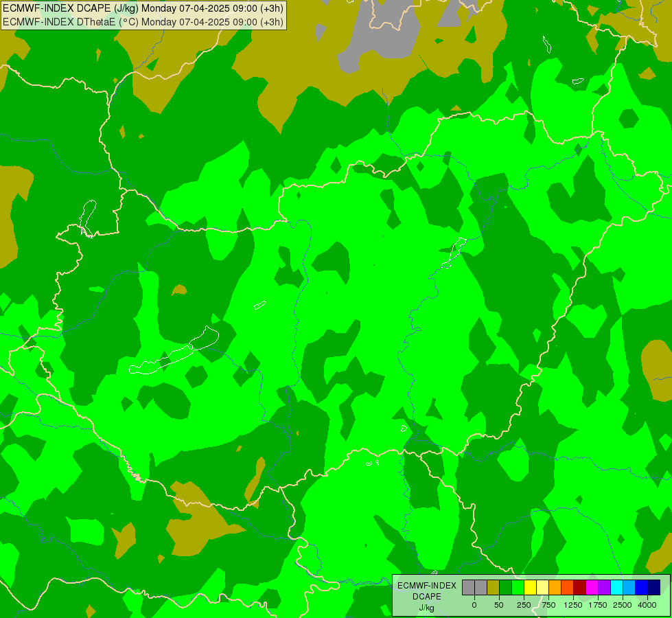Click the legend value label 1250

573,605
